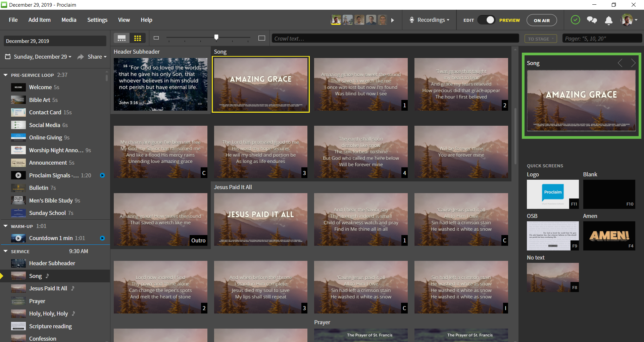
Task: Click blue signal icon on Proclaim Signals
Action: point(102,175)
